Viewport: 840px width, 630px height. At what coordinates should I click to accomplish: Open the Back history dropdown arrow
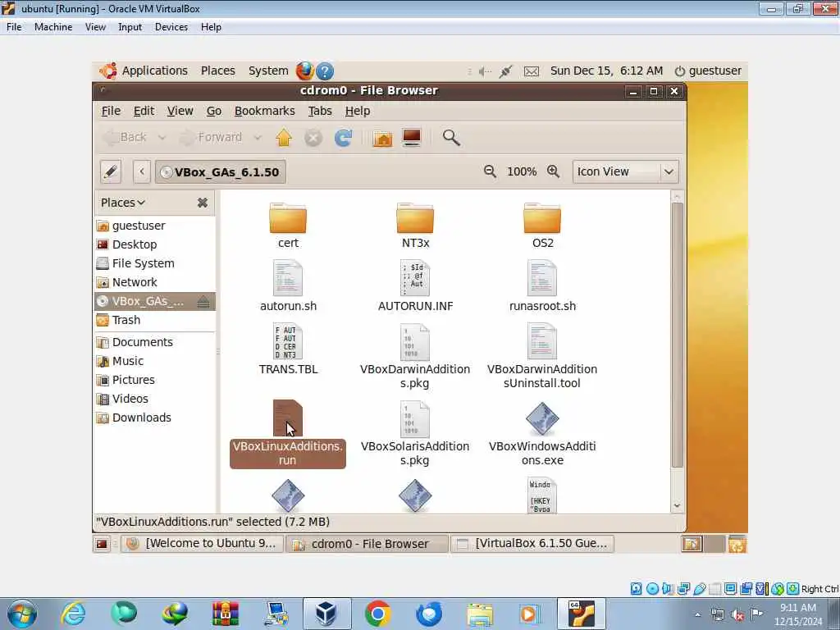click(162, 138)
